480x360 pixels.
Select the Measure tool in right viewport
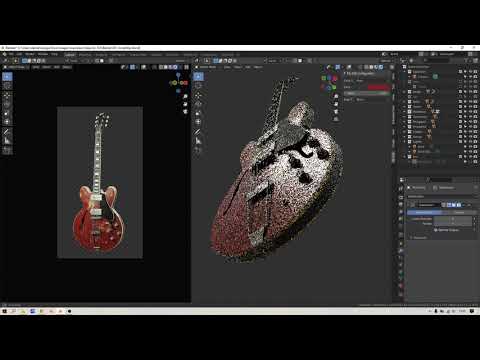[x=199, y=141]
